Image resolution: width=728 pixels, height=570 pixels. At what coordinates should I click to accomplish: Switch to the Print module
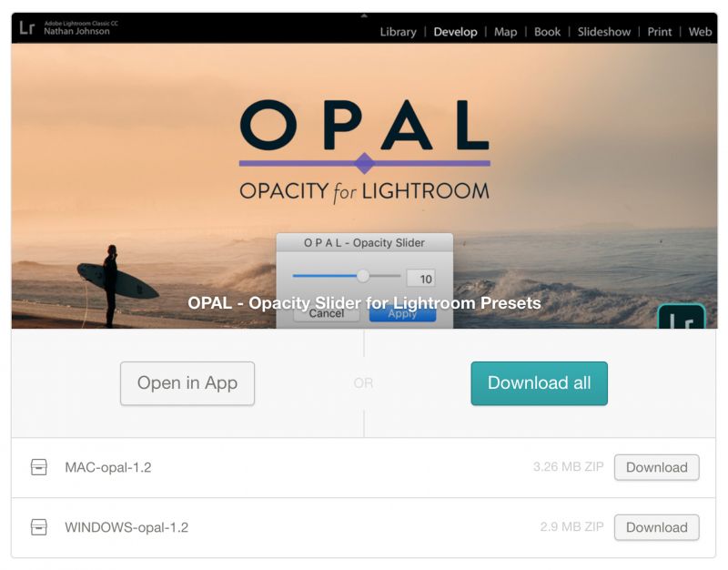pos(659,32)
